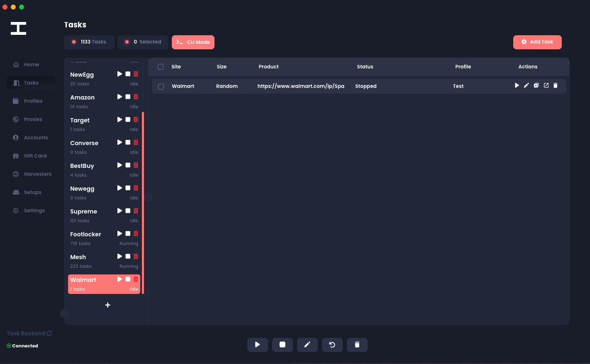590x364 pixels.
Task: Tick the select-all tasks checkbox
Action: click(x=161, y=67)
